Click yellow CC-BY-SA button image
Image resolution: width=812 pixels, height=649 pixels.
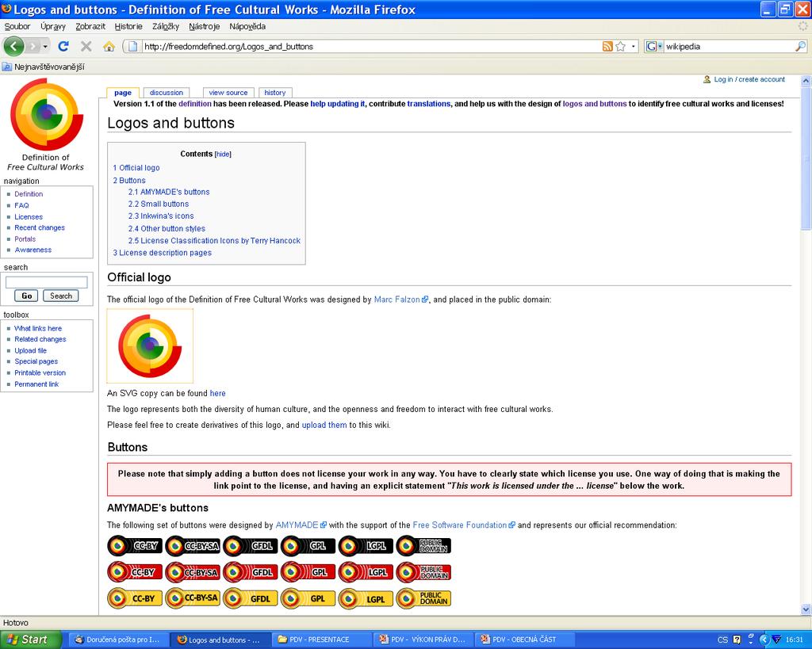(x=193, y=598)
